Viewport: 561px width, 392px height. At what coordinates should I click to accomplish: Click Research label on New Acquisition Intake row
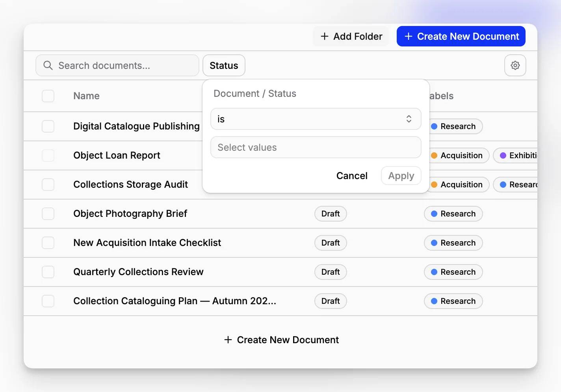pos(453,243)
